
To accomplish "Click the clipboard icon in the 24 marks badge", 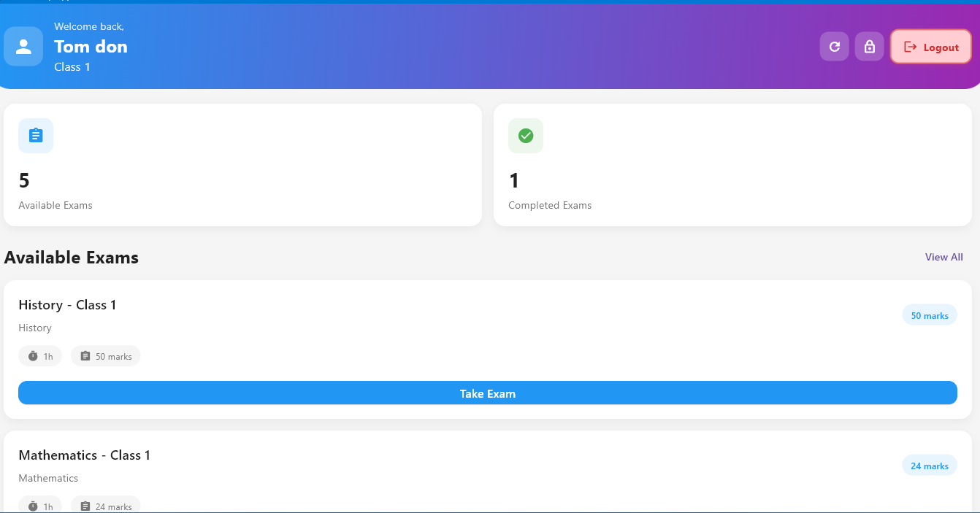I will [85, 505].
